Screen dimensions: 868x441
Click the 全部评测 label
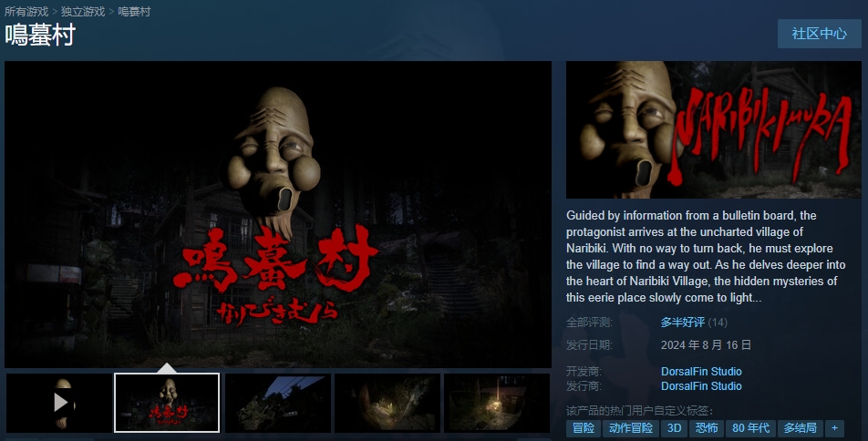click(x=589, y=322)
